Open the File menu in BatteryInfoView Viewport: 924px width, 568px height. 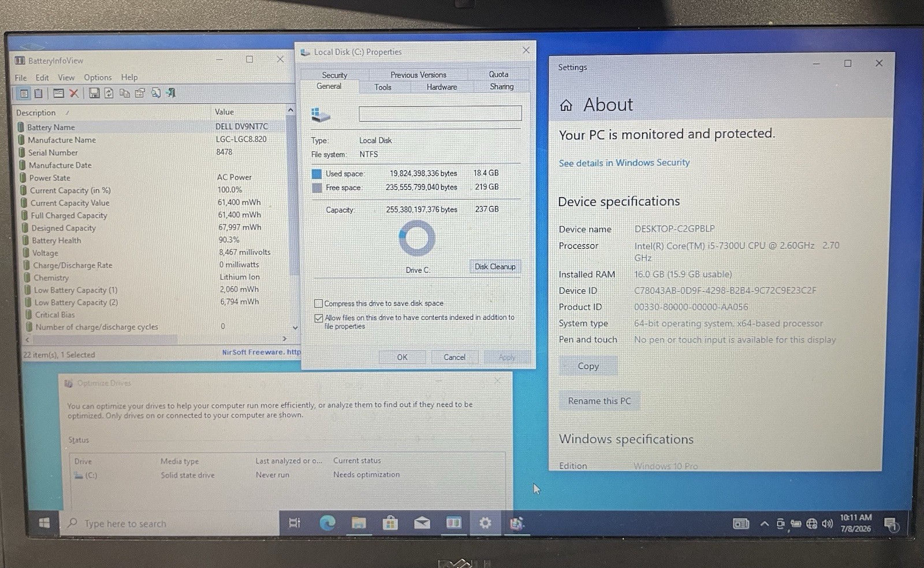point(21,77)
